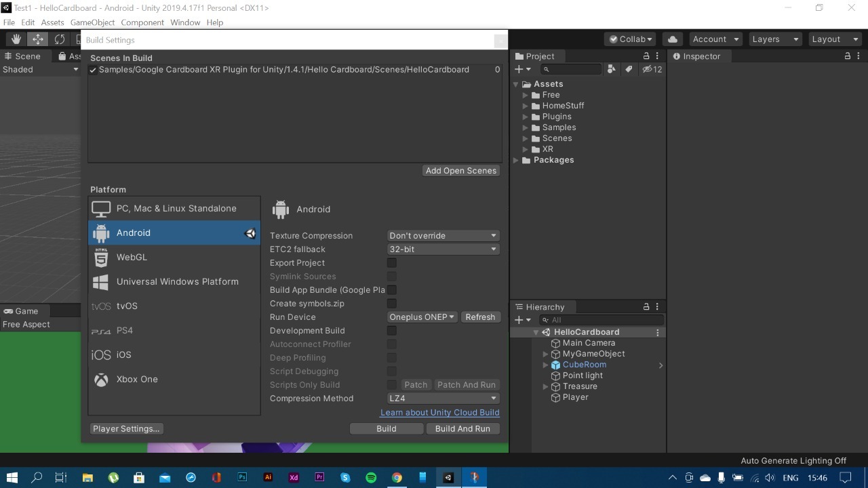
Task: Click the Project panel lock icon
Action: tap(646, 56)
